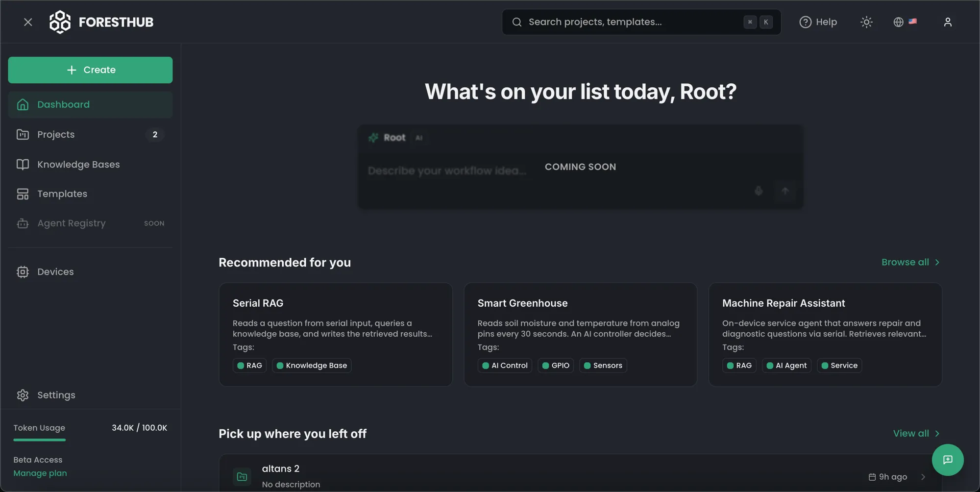Toggle the light/dark theme sun icon
980x492 pixels.
click(866, 22)
